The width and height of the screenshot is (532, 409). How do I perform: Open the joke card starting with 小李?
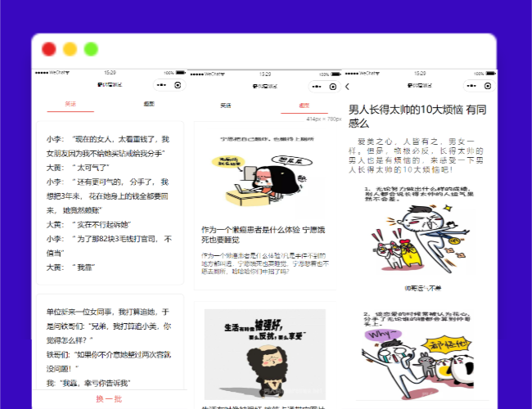coord(110,203)
